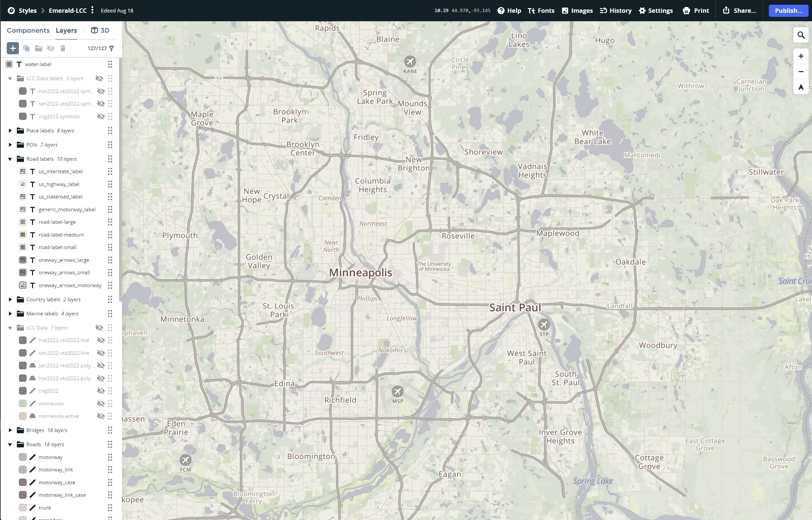Click the Publish button
The image size is (812, 520).
(788, 10)
